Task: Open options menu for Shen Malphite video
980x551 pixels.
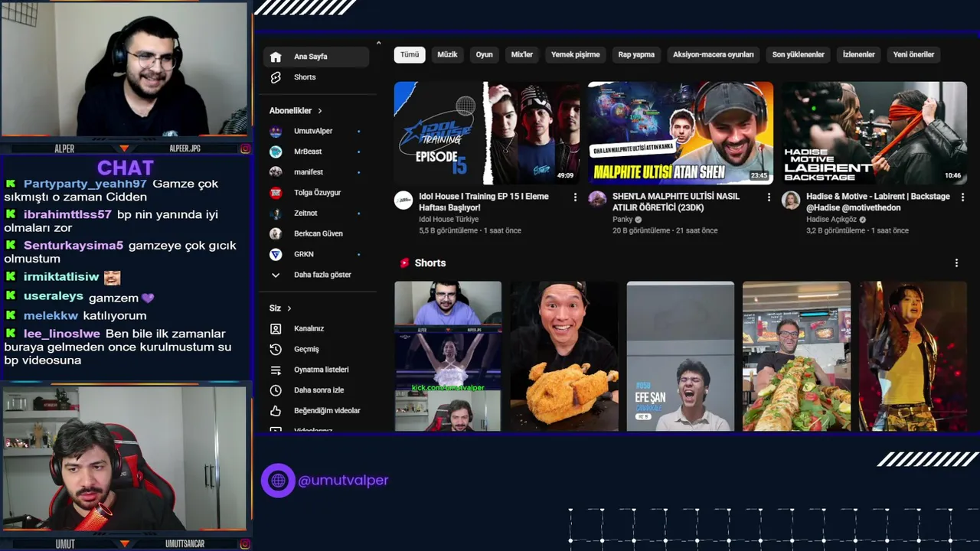Action: (769, 197)
